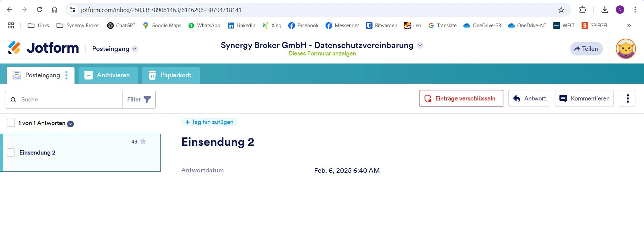Open the OneDrive-NT bookmark
Image resolution: width=644 pixels, height=251 pixels.
[527, 26]
